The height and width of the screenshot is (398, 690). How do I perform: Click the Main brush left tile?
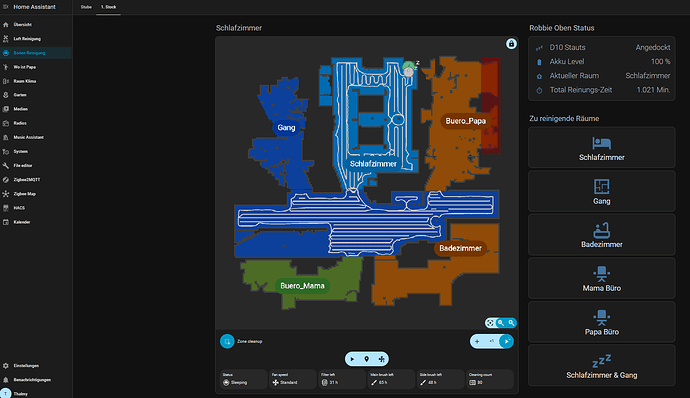(x=391, y=379)
